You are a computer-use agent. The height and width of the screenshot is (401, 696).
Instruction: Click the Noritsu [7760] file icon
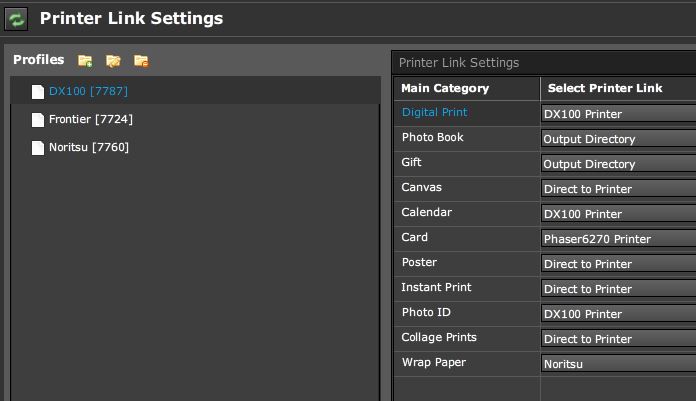tap(38, 147)
